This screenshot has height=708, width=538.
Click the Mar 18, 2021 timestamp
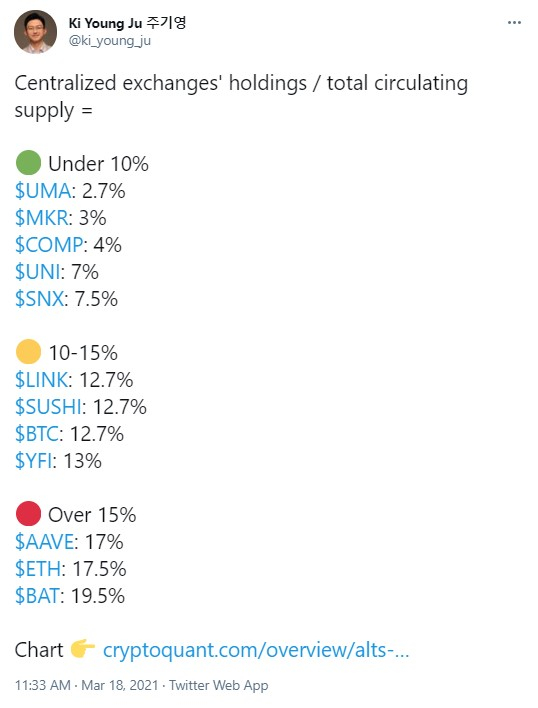[x=120, y=685]
